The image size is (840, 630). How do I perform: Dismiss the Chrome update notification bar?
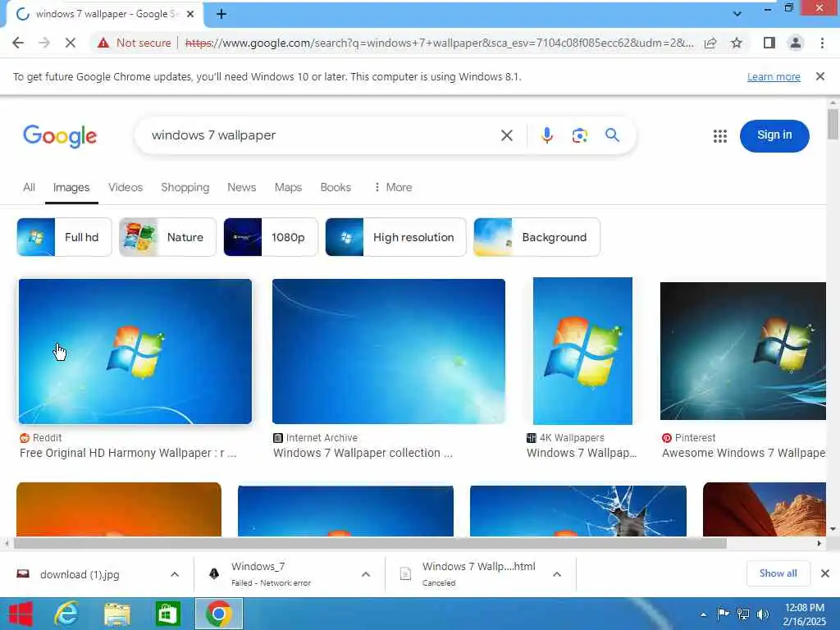[x=820, y=76]
